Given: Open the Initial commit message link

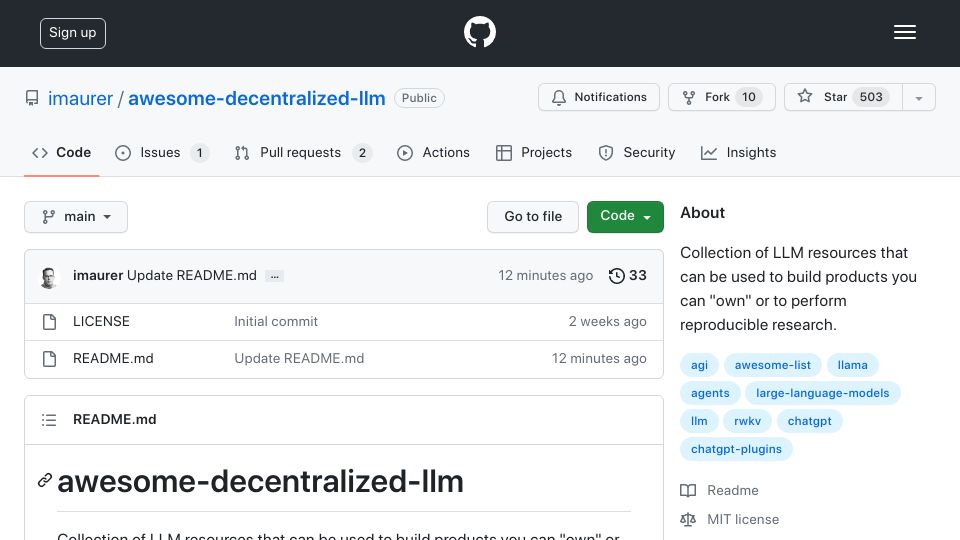Looking at the screenshot, I should tap(276, 321).
